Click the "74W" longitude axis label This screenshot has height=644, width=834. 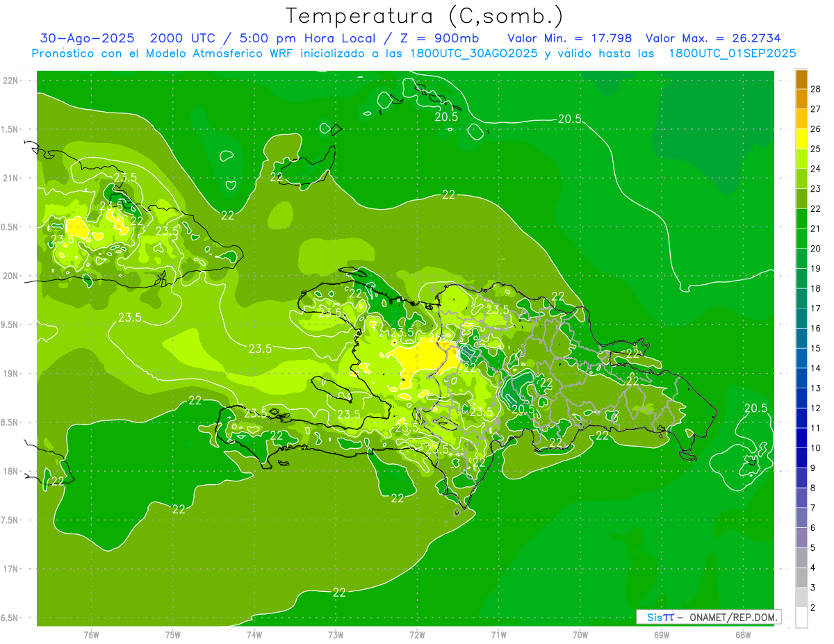[x=254, y=635]
